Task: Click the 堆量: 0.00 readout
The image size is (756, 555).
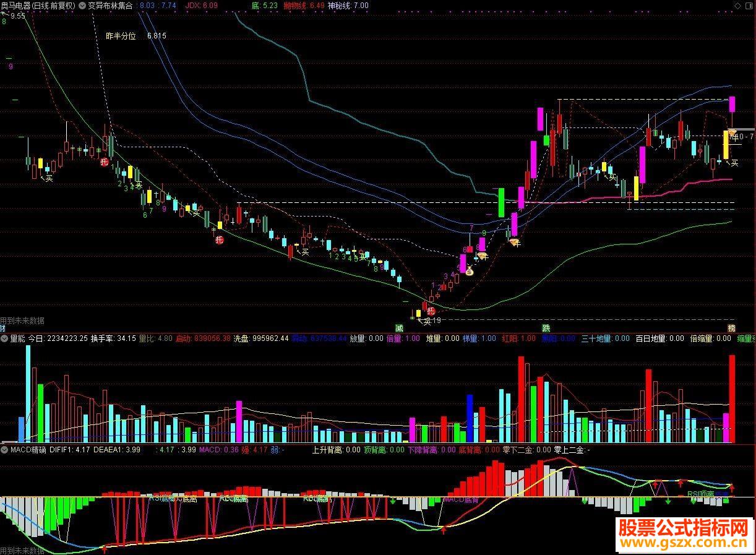Action: 442,339
